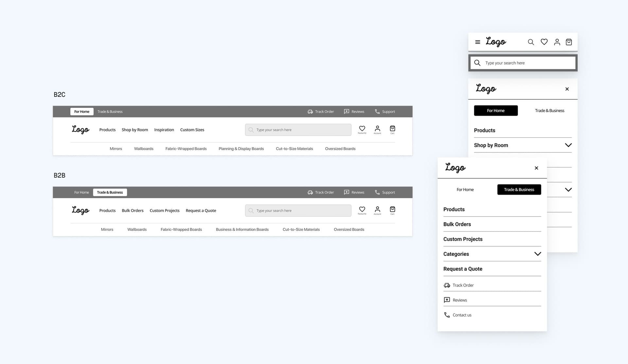This screenshot has width=628, height=364.
Task: Tap the search magnifier icon in the mobile header
Action: pyautogui.click(x=531, y=42)
